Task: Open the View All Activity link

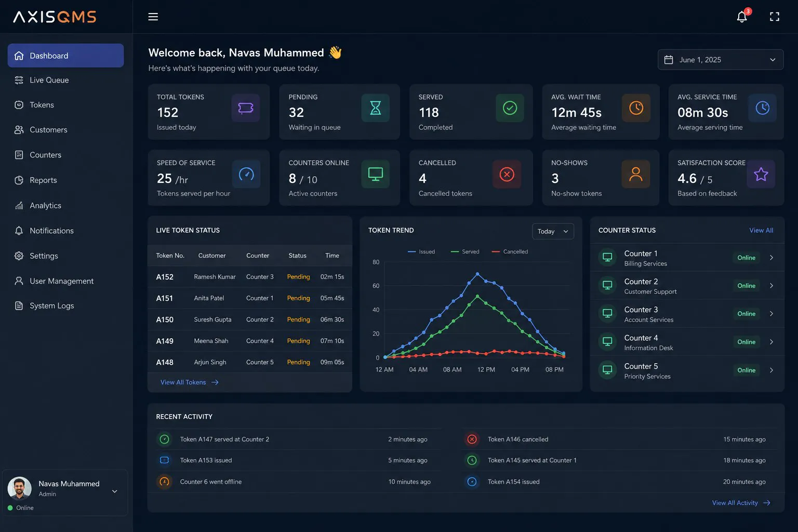Action: click(741, 503)
